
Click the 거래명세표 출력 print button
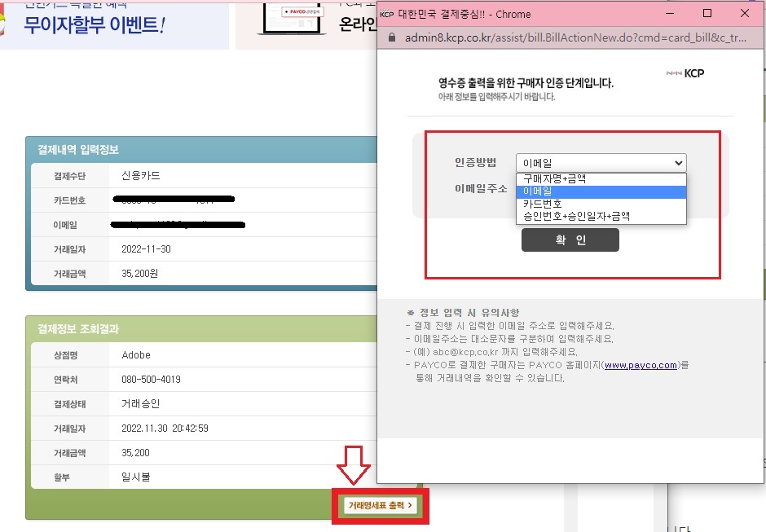380,504
